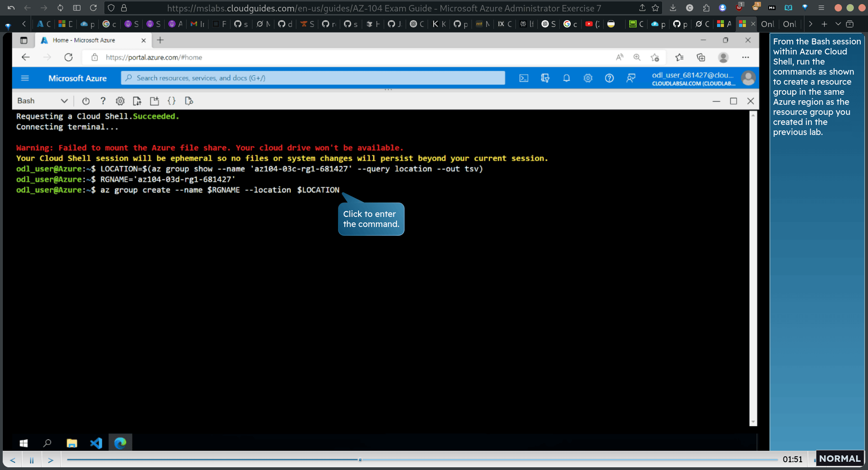This screenshot has height=470, width=868.
Task: Click the Succeeded. status text
Action: click(x=156, y=116)
